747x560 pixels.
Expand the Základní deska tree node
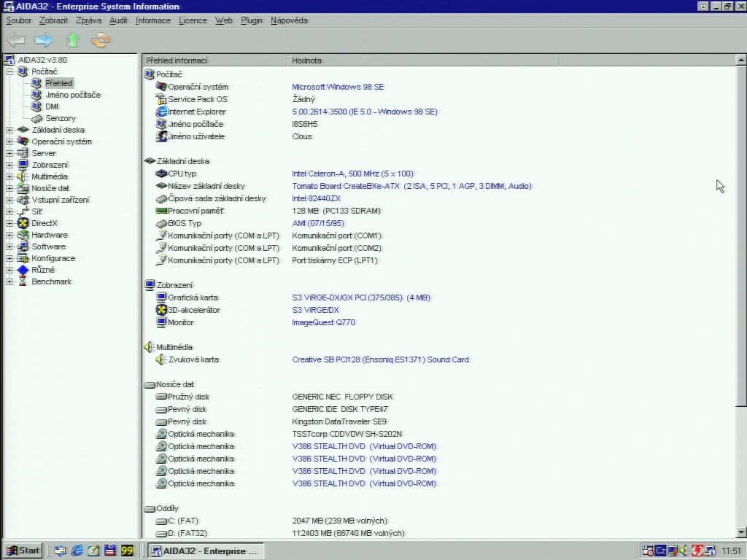pos(9,130)
